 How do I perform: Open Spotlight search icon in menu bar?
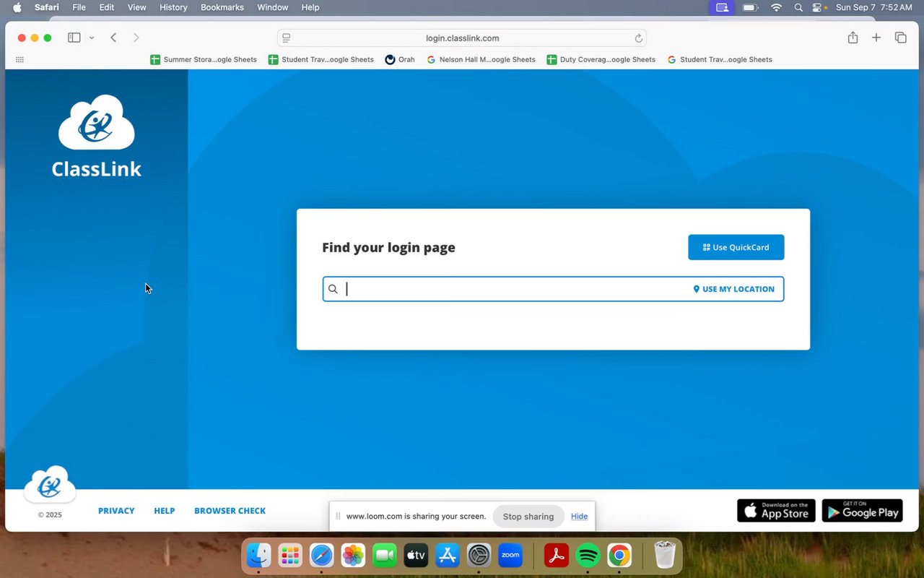798,7
